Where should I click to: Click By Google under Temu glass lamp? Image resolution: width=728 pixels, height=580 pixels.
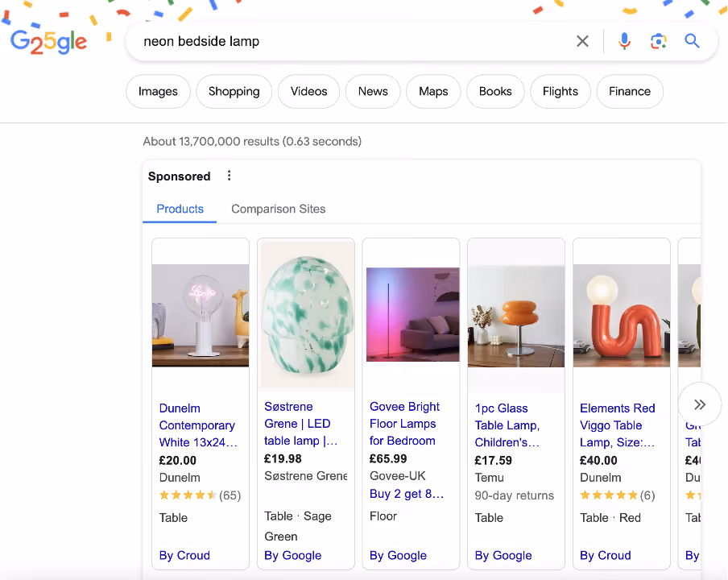503,555
